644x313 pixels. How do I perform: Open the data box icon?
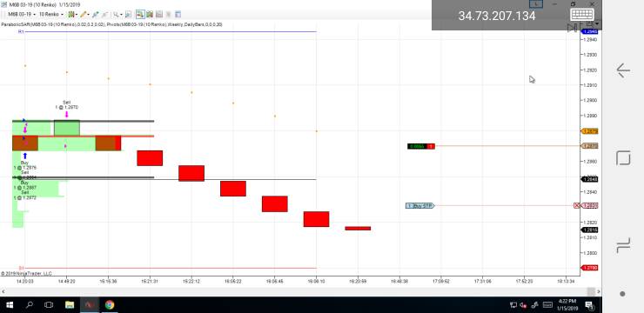128,15
